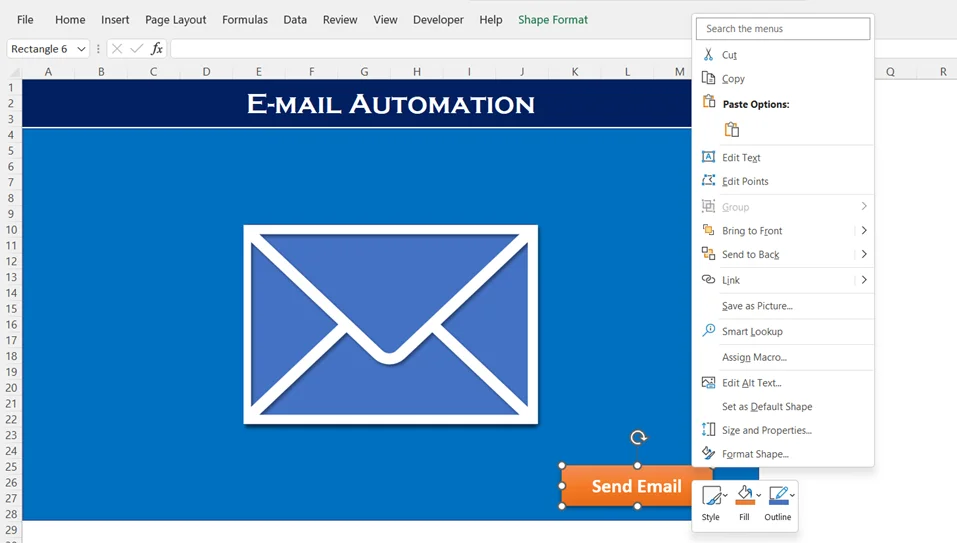Viewport: 957px width, 543px height.
Task: Open the Fill color dropdown arrow
Action: pos(759,495)
